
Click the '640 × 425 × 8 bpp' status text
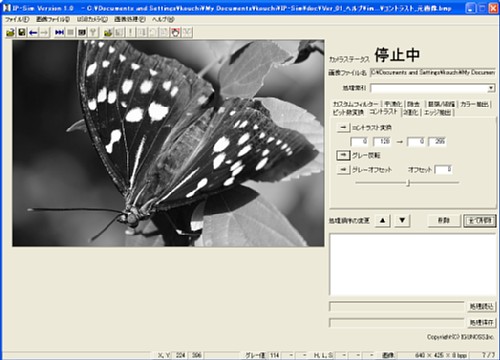pos(440,355)
